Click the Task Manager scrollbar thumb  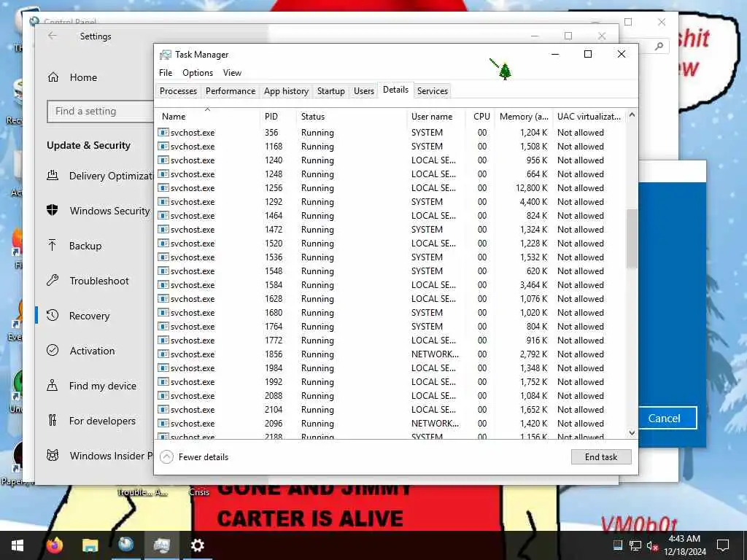click(632, 238)
